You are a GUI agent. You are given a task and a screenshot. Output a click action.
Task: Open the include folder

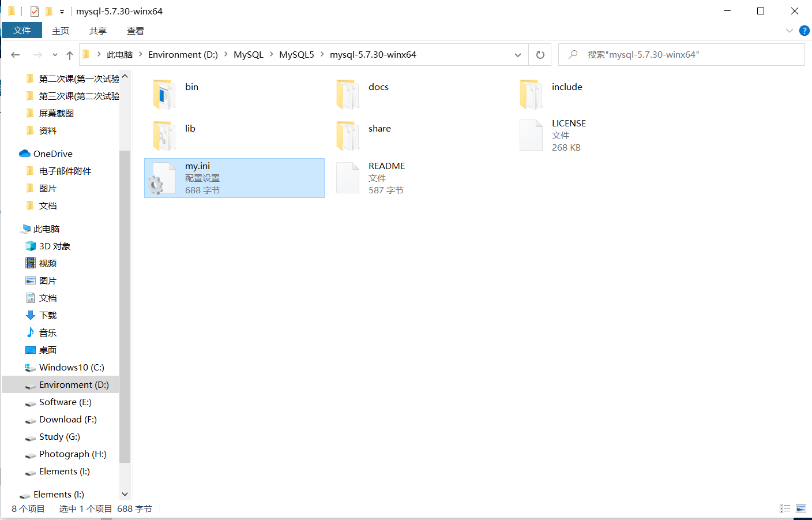tap(567, 87)
